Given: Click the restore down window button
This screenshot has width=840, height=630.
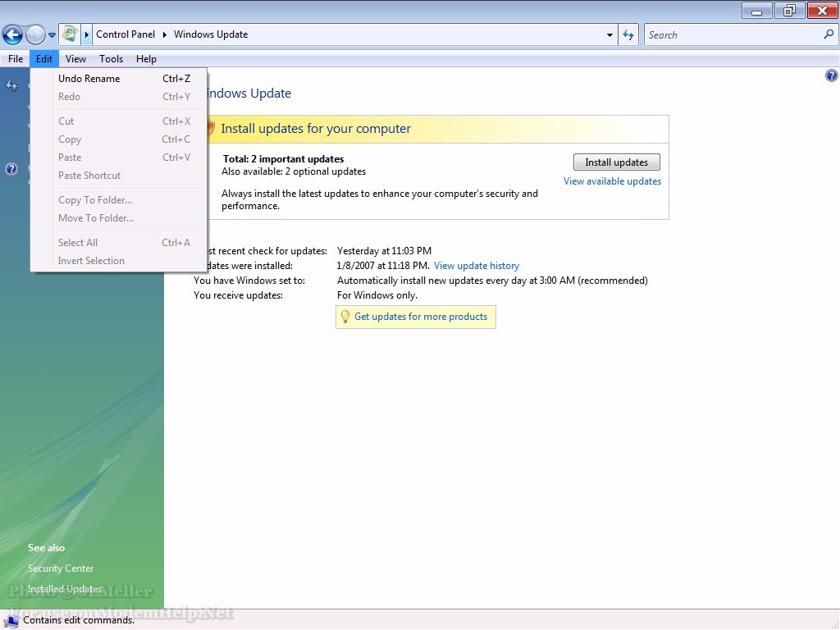Looking at the screenshot, I should coord(789,11).
